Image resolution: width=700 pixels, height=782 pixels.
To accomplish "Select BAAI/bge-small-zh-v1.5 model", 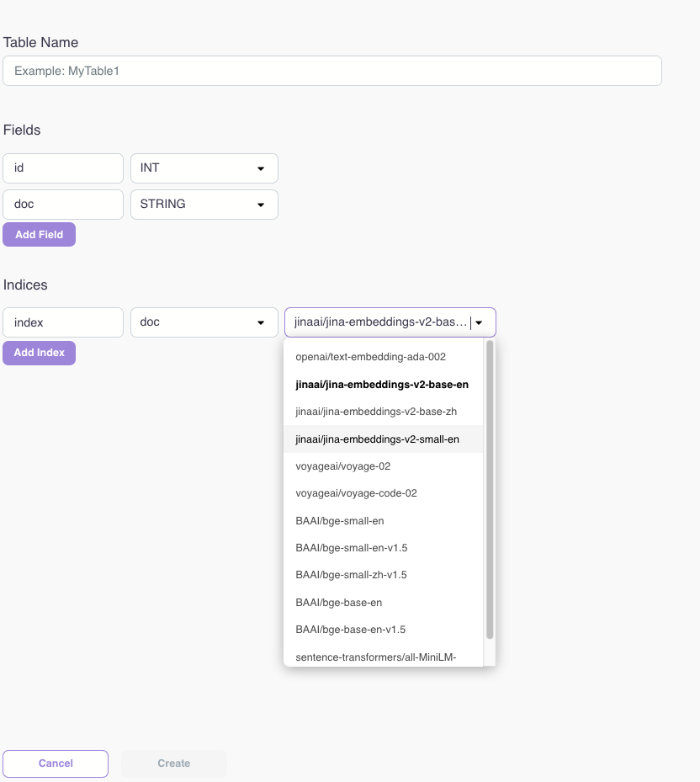I will [352, 575].
